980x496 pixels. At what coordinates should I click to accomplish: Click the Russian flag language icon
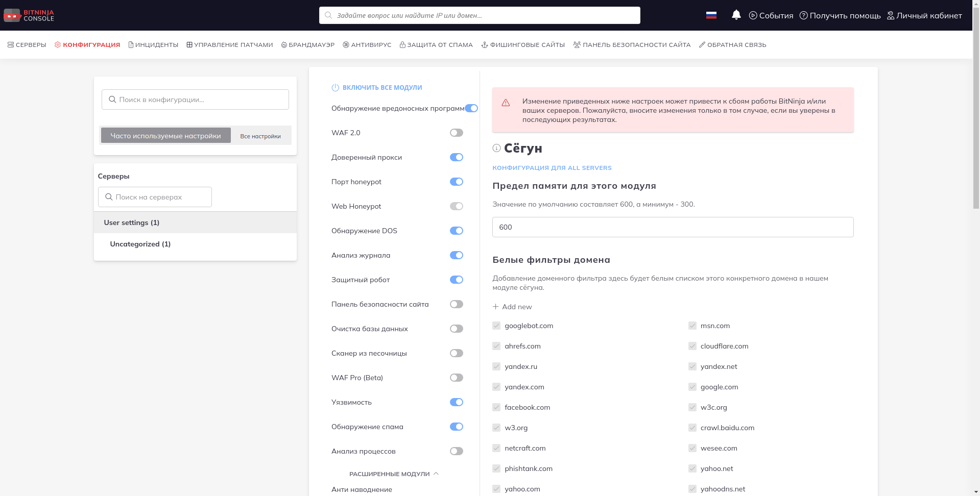coord(711,15)
